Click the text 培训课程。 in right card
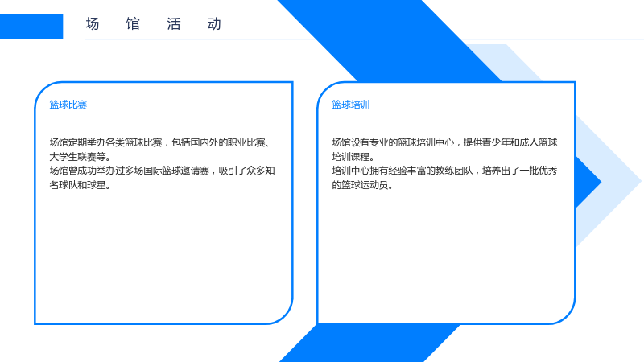 coord(353,157)
